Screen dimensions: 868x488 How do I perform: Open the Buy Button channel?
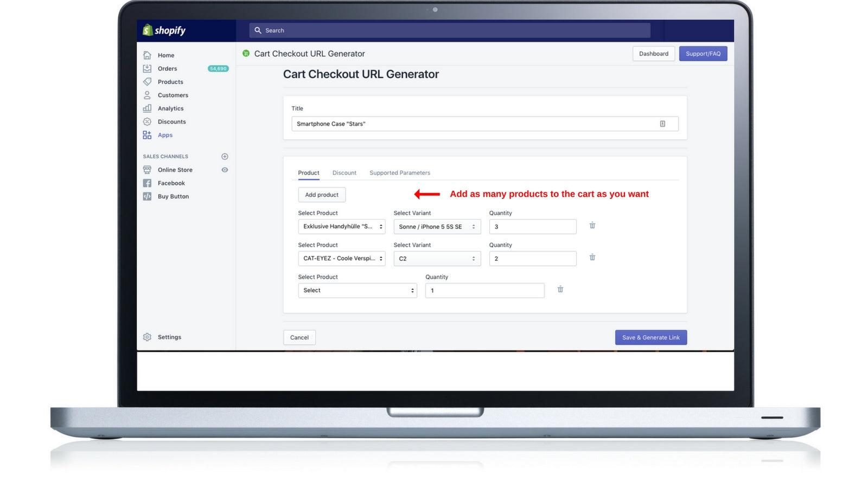173,197
